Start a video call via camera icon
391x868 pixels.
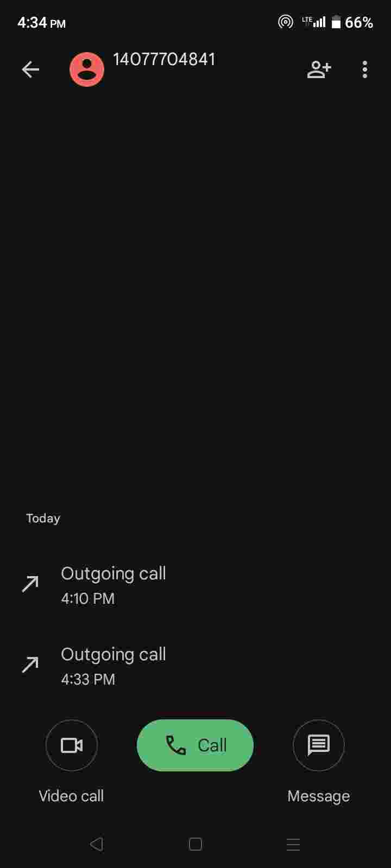pos(72,745)
